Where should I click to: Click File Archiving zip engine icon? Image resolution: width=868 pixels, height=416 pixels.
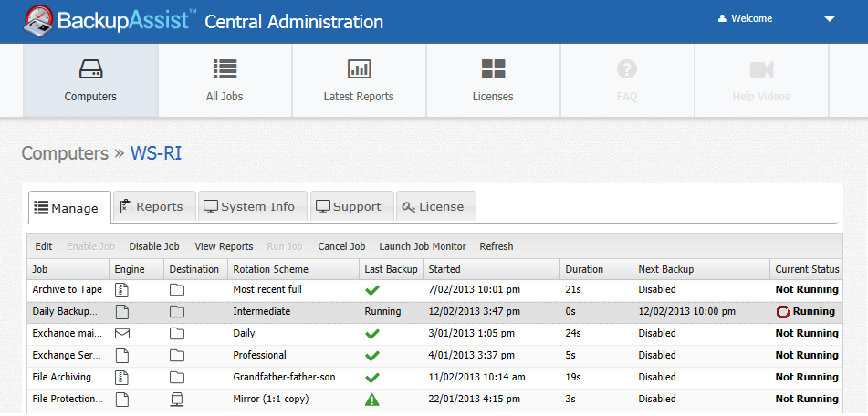click(x=121, y=378)
